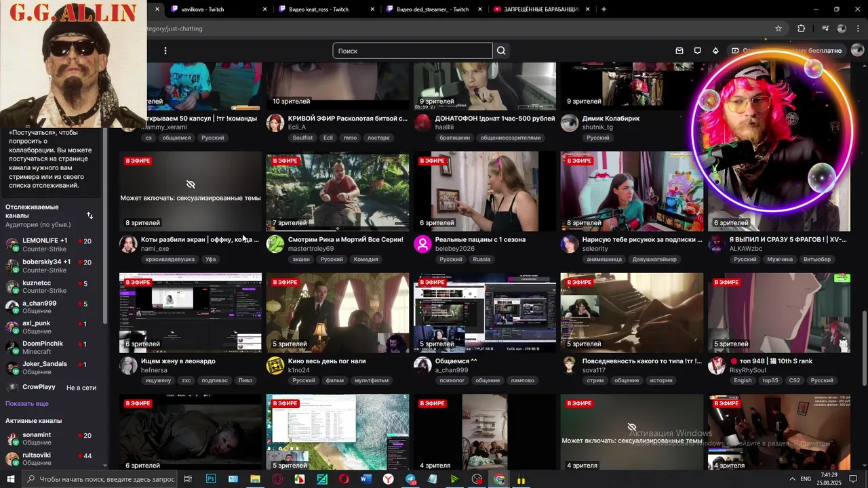Open nami_exe channel avatar
Viewport: 868px width, 488px height.
click(x=128, y=244)
